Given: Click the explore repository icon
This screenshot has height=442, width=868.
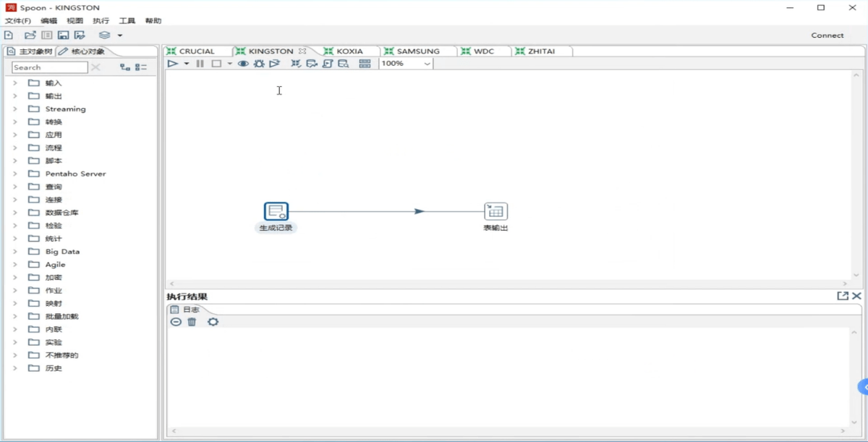Looking at the screenshot, I should pyautogui.click(x=46, y=35).
